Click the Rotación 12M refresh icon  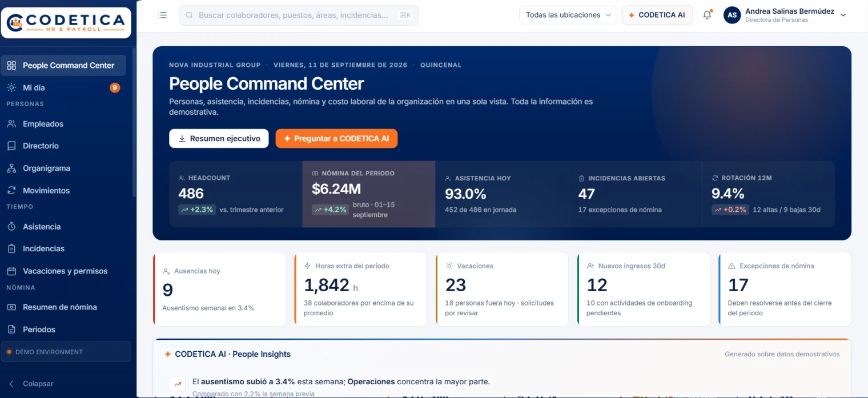(x=715, y=178)
